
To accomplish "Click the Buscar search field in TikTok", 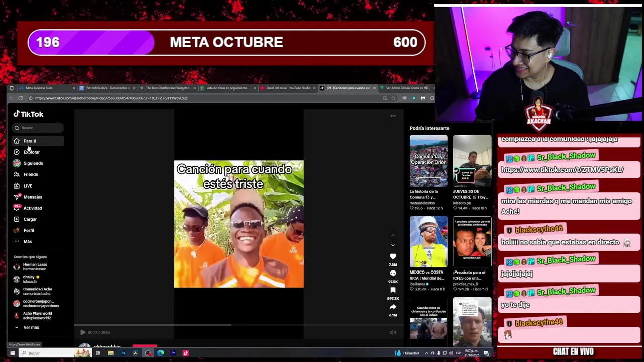I will point(39,128).
